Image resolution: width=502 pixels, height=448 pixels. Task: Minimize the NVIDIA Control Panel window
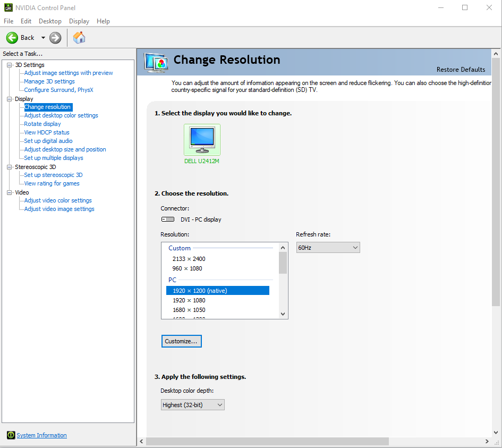(441, 7)
